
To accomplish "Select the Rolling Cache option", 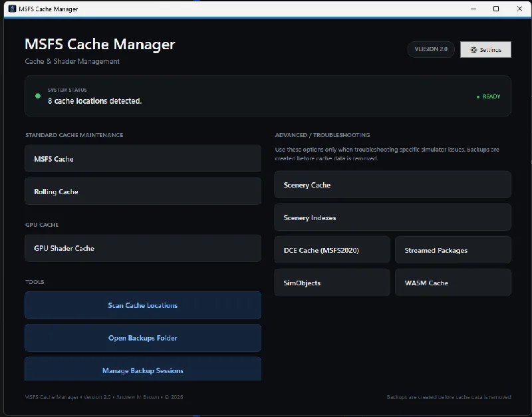I will click(143, 191).
